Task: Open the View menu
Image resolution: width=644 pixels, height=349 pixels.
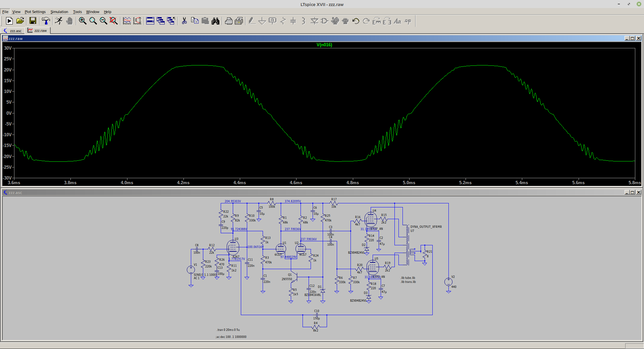Action: (x=16, y=12)
